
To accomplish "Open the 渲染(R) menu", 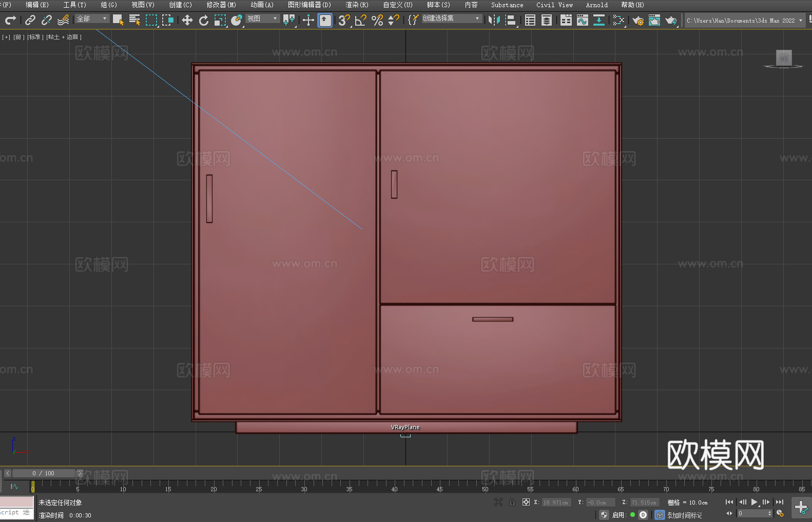I will [357, 5].
